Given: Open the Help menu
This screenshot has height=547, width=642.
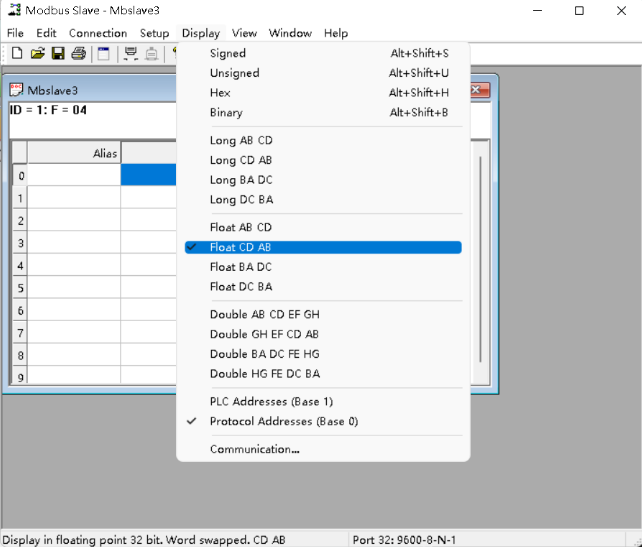Looking at the screenshot, I should pos(336,33).
